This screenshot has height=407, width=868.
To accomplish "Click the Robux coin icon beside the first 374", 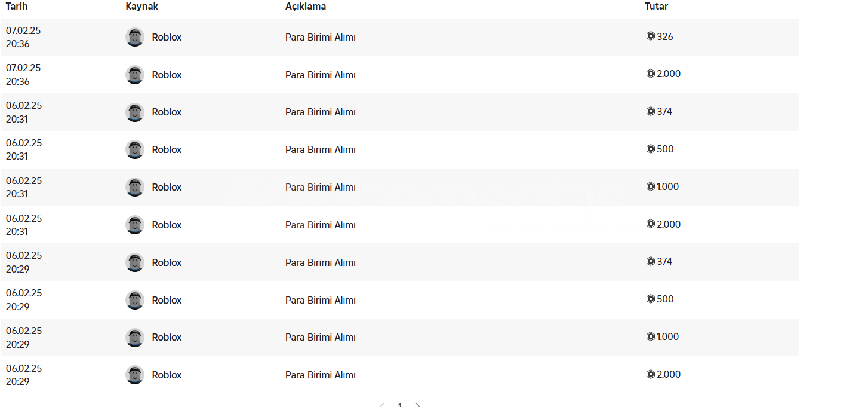I will click(x=650, y=111).
